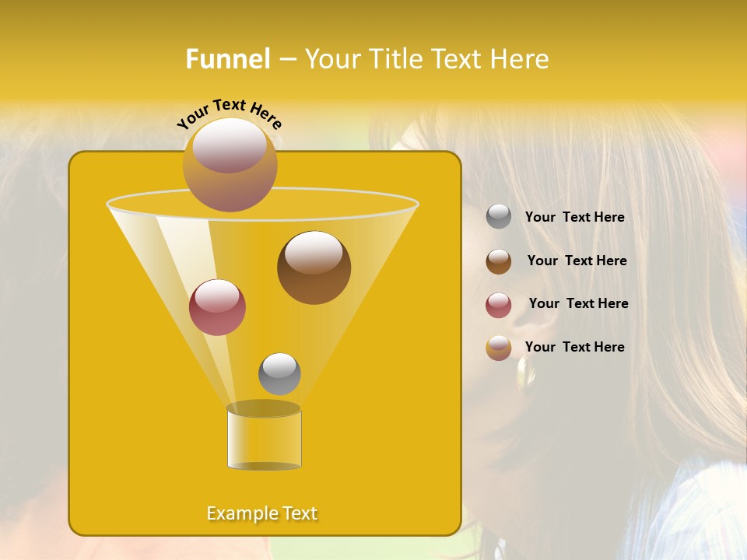Select the glass cylinder below the funnel
747x560 pixels.
(264, 439)
